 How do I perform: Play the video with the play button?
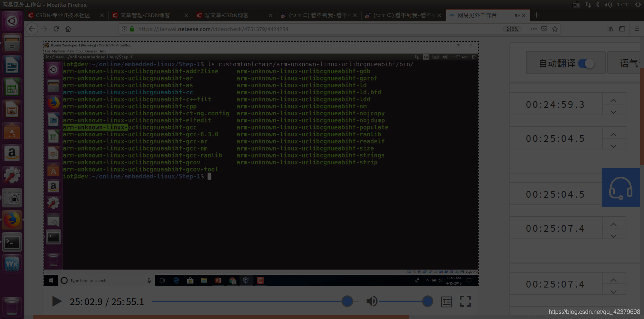(57, 301)
